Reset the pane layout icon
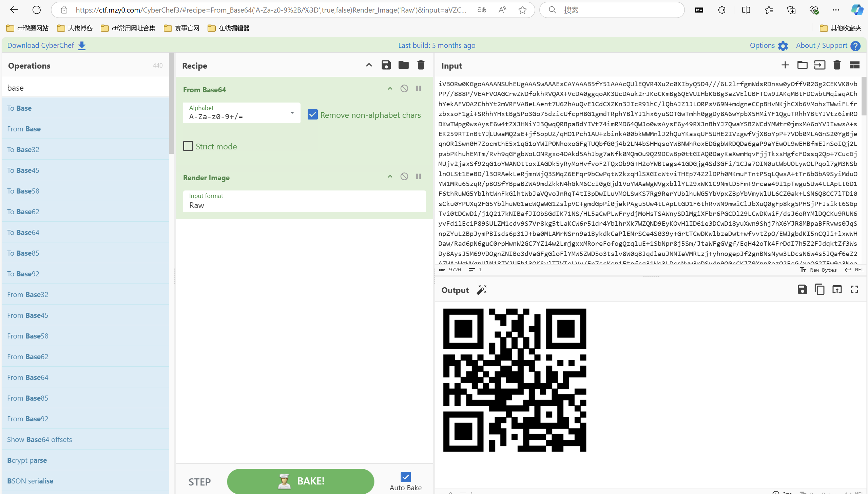 coord(854,65)
